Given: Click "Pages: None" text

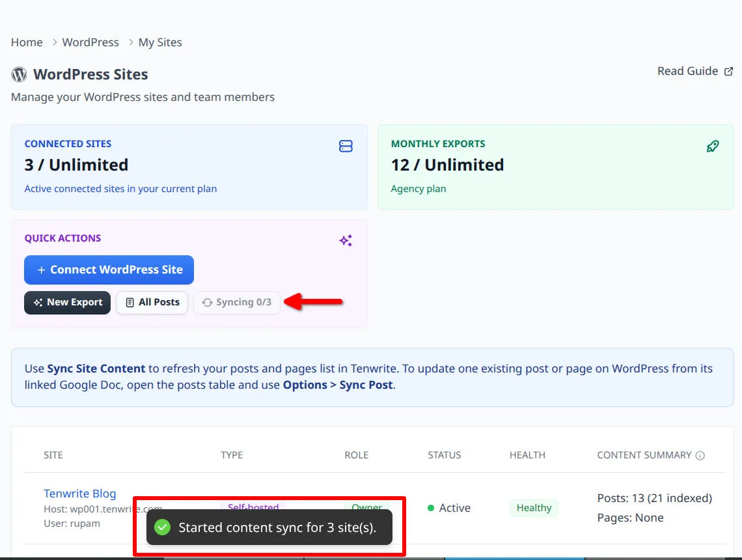Looking at the screenshot, I should click(630, 518).
